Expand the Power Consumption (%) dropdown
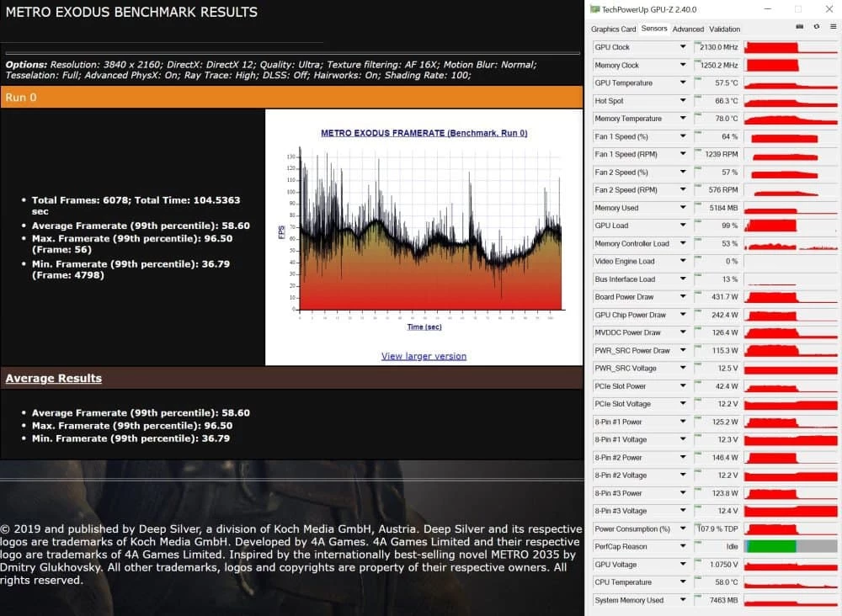The width and height of the screenshot is (842, 616). tap(683, 528)
